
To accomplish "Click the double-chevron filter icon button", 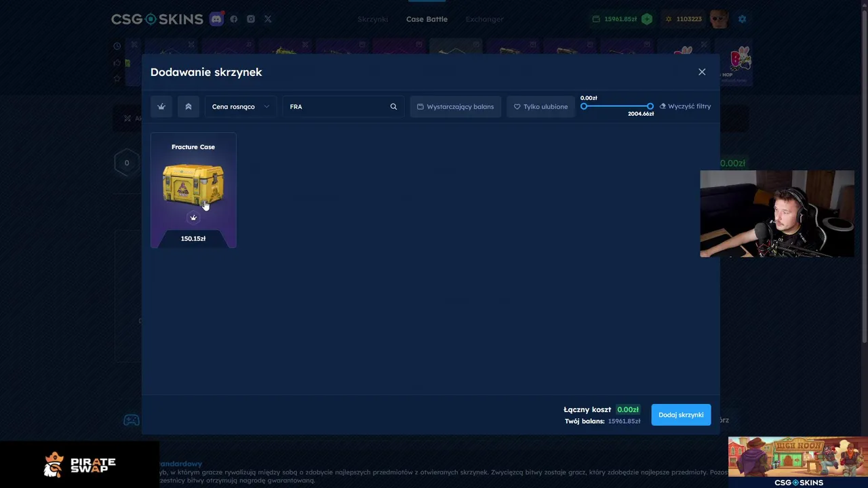I will (x=189, y=106).
